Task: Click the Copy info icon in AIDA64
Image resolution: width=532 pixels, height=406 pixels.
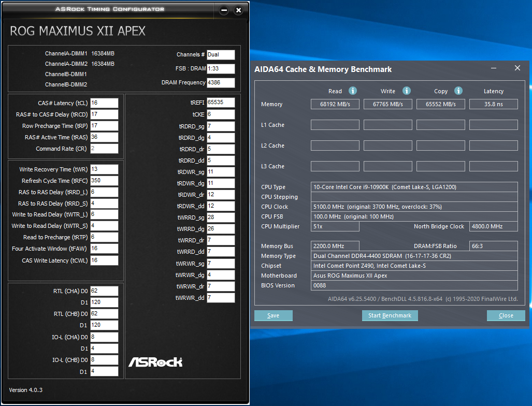Action: pyautogui.click(x=458, y=91)
